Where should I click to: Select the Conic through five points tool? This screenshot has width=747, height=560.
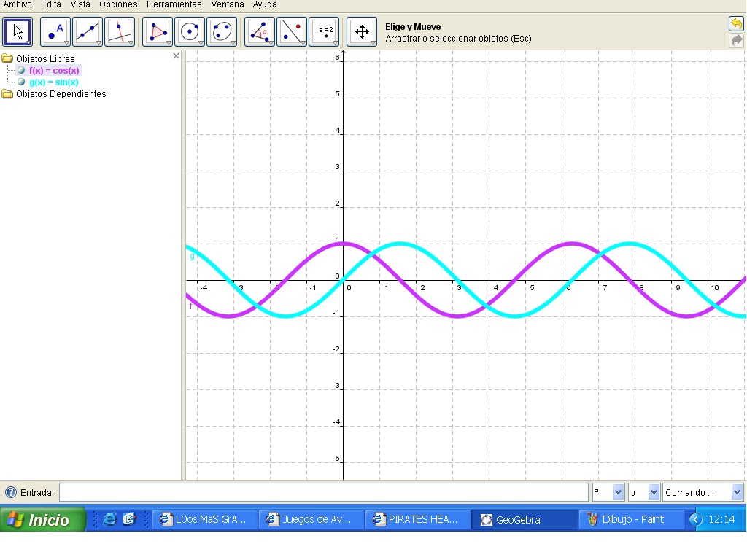click(222, 32)
